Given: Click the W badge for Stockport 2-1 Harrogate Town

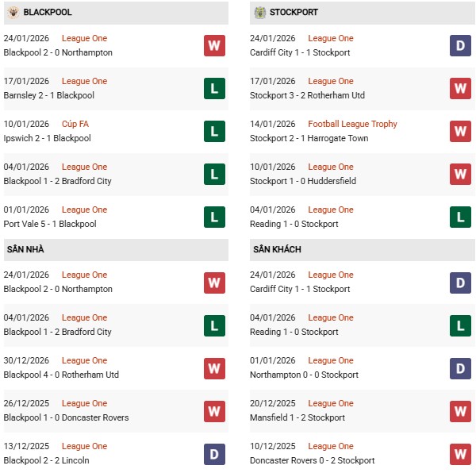Looking at the screenshot, I should (461, 131).
